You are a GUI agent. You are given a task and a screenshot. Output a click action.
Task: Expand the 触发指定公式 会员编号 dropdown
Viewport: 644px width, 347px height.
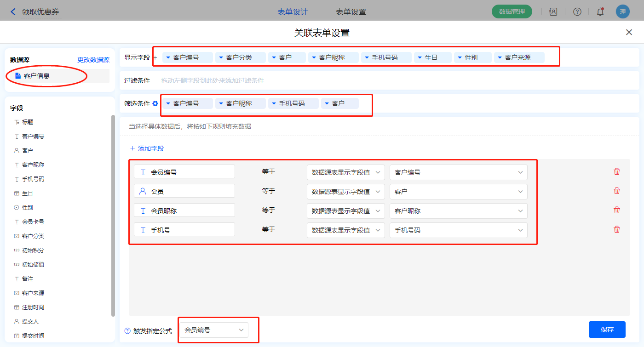214,330
